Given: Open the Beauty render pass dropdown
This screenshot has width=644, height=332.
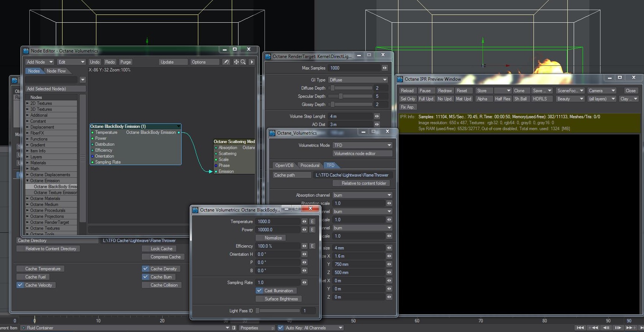Looking at the screenshot, I should [570, 99].
